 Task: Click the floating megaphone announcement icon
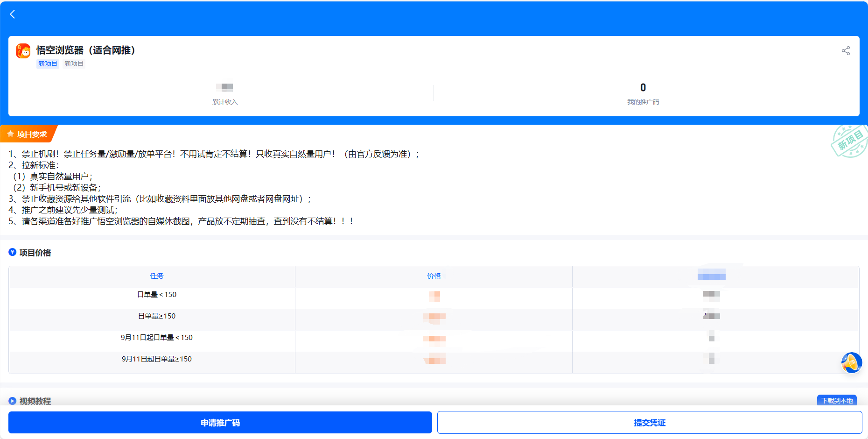pos(852,363)
